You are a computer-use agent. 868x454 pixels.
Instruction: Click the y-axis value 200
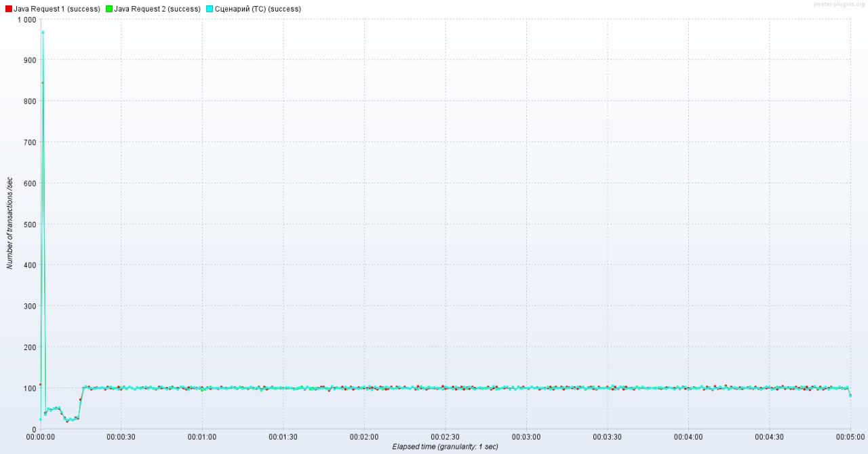coord(30,347)
